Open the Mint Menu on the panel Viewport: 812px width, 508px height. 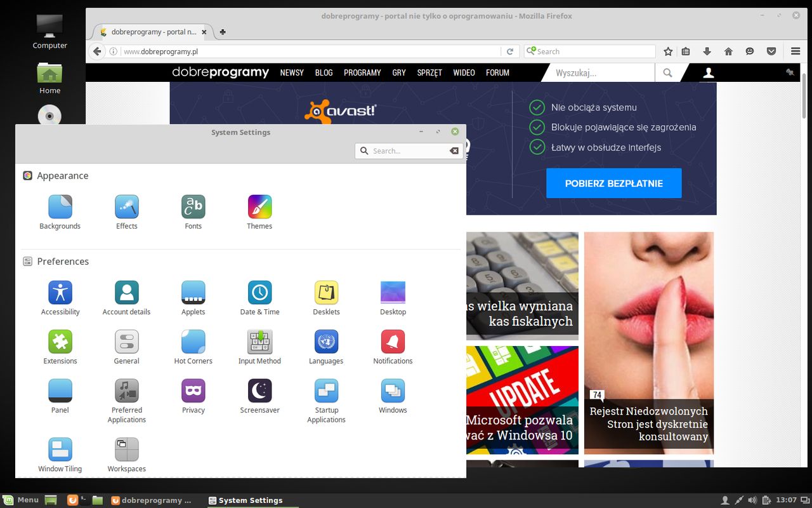[x=21, y=500]
